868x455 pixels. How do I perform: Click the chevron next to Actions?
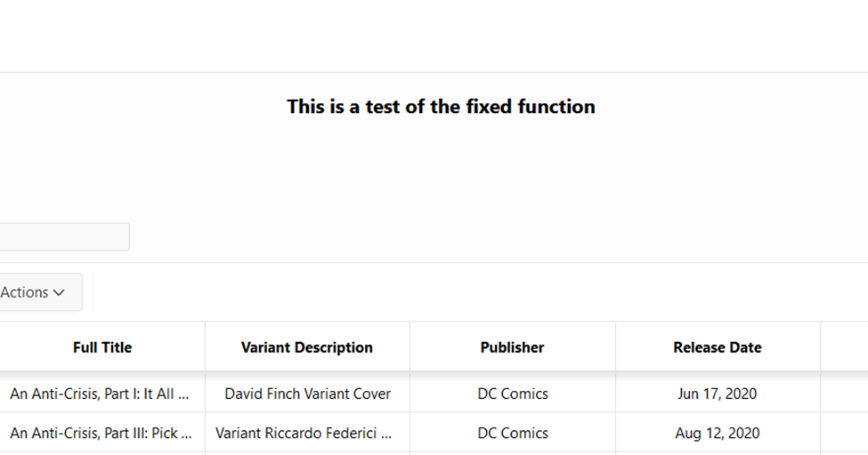(x=59, y=292)
